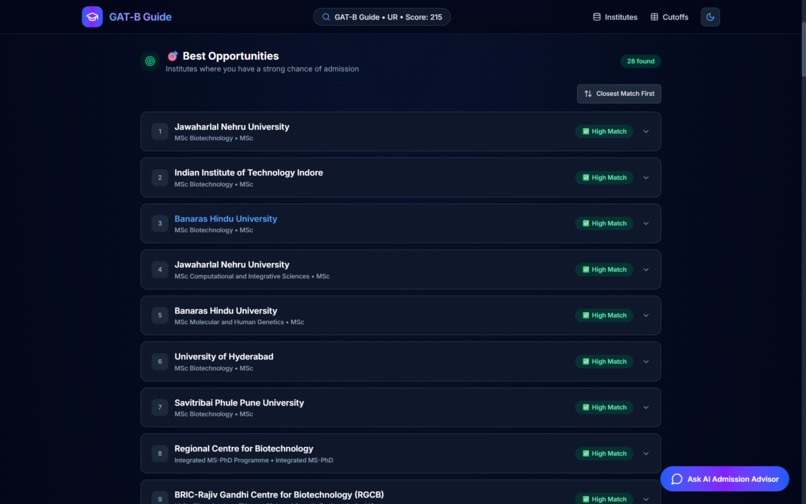806x504 pixels.
Task: Click rank number 3 badge
Action: point(160,223)
